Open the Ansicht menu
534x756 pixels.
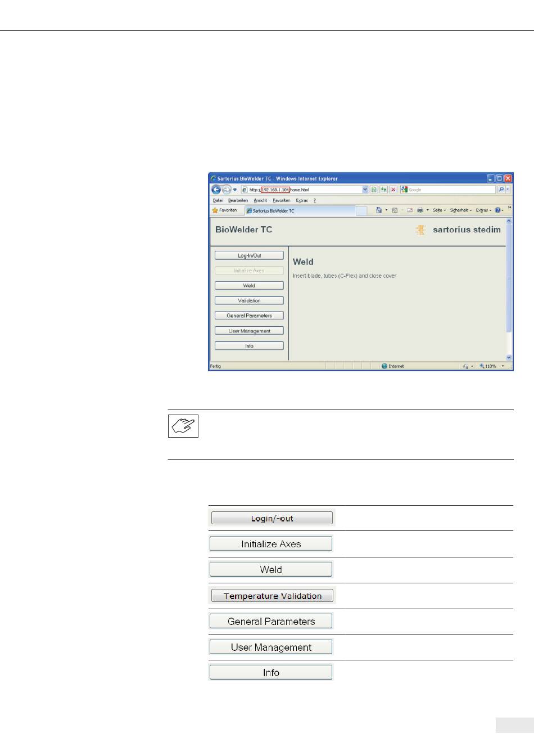pyautogui.click(x=260, y=200)
